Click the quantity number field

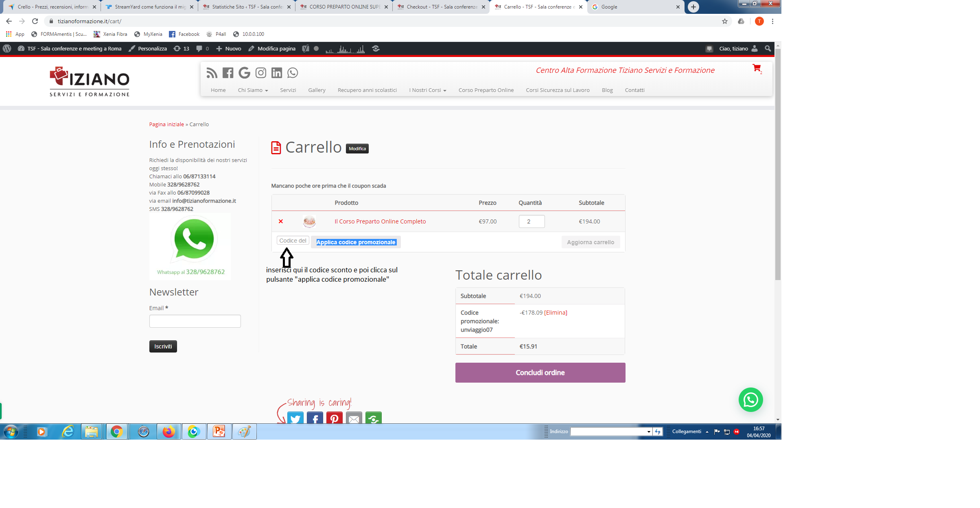(531, 221)
